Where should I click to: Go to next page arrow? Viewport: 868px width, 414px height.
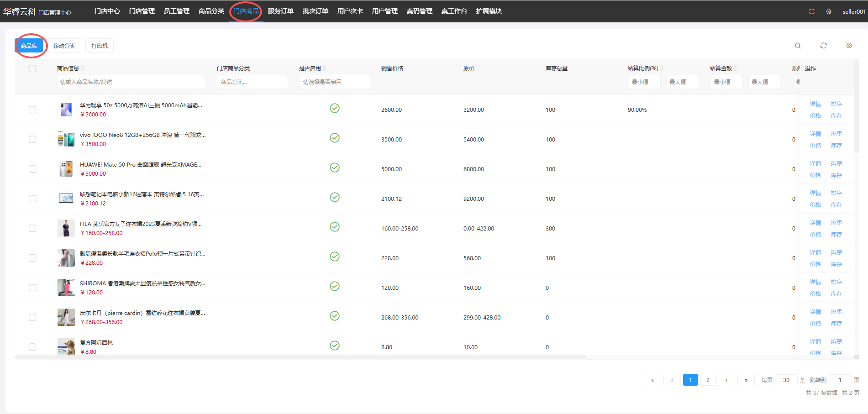point(726,380)
